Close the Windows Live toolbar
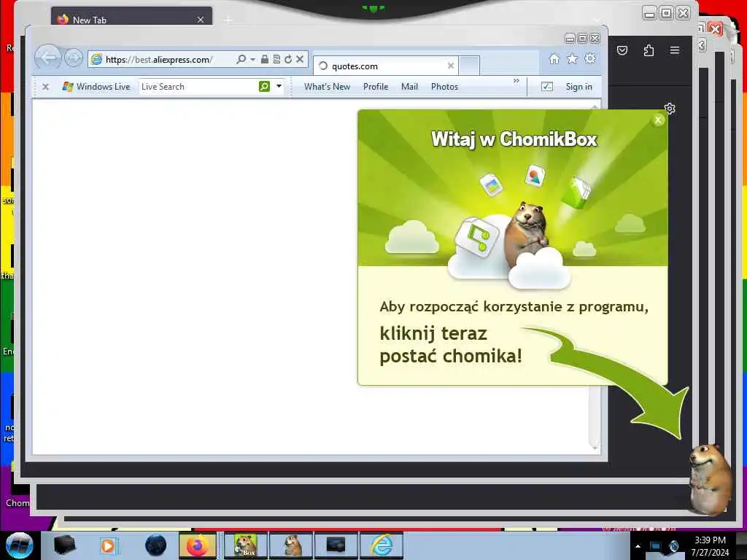Image resolution: width=747 pixels, height=560 pixels. (x=46, y=87)
